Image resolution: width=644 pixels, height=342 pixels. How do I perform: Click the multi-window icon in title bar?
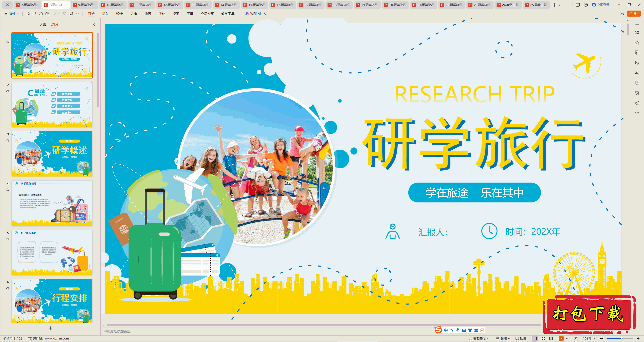tap(578, 5)
